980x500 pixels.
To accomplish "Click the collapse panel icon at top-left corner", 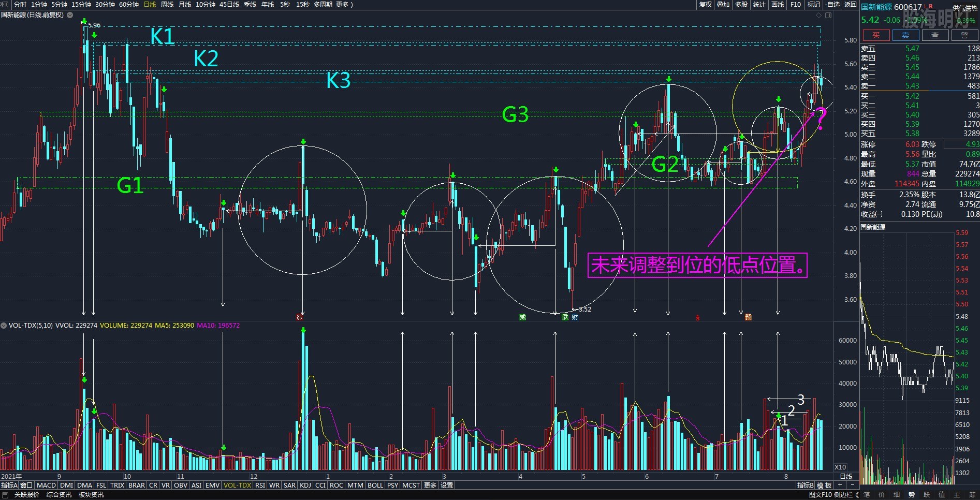I will coord(6,4).
